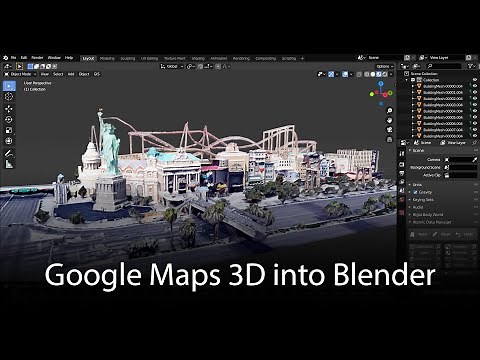Hide the Collection via its eye icon
This screenshot has width=480, height=360.
[475, 80]
